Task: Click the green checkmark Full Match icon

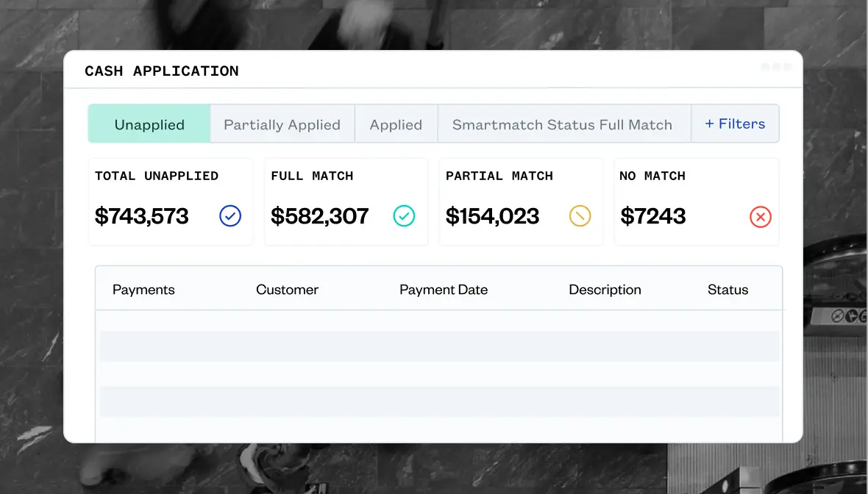Action: (404, 216)
